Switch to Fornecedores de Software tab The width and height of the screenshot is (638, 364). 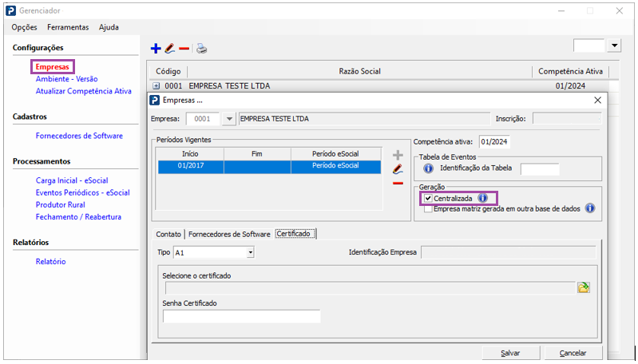229,234
